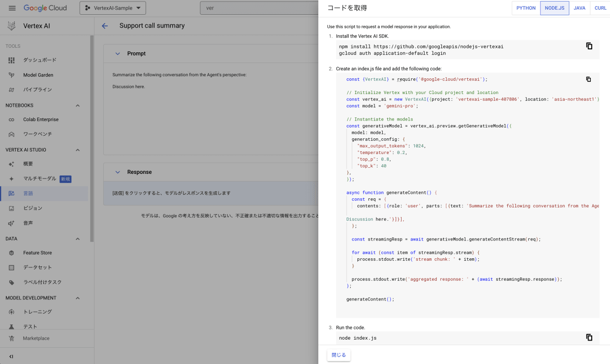Image resolution: width=610 pixels, height=364 pixels.
Task: Click the TOOLS section label
Action: tap(13, 46)
